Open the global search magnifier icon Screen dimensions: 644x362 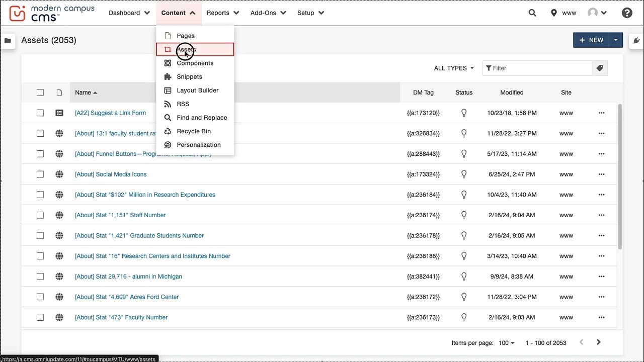point(532,13)
